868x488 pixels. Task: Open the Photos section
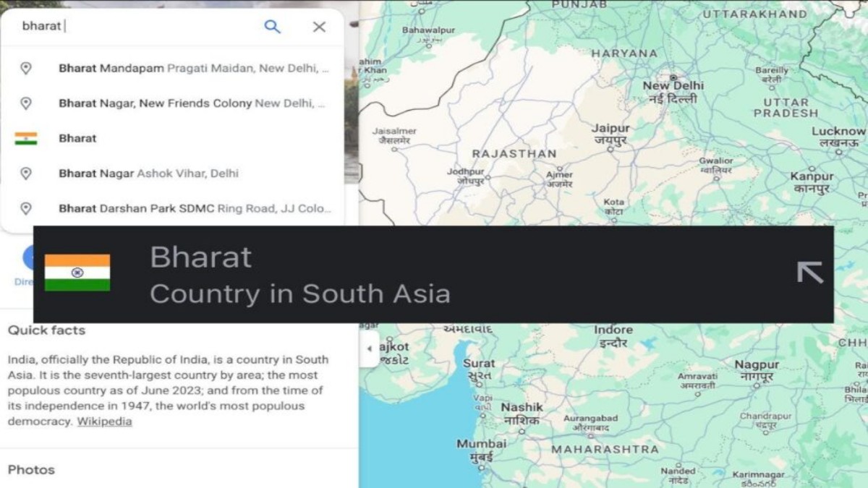tap(31, 469)
